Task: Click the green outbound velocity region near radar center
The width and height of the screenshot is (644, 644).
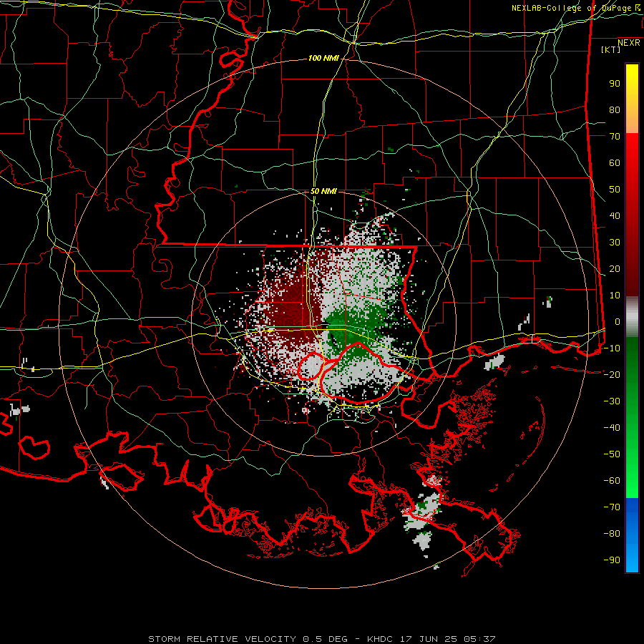Action: tap(353, 328)
